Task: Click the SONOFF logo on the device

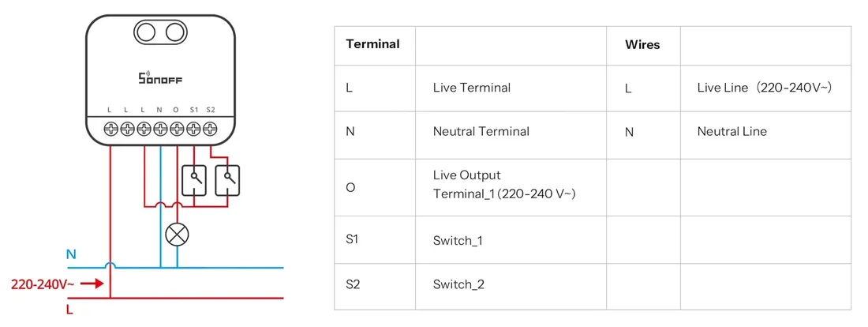Action: (160, 78)
